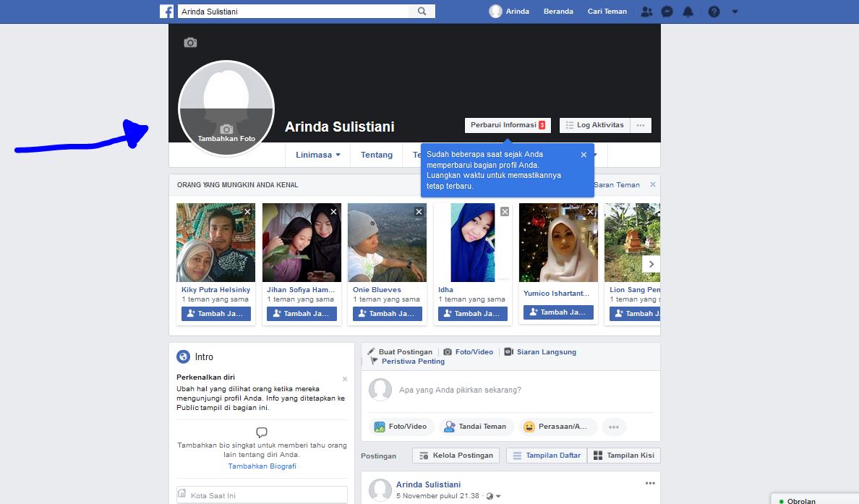Go to Beranda from the top bar
The height and width of the screenshot is (504, 859).
[x=558, y=11]
